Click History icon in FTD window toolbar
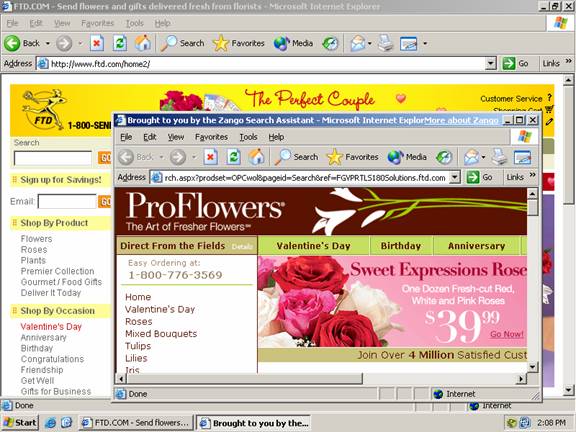Viewport: 576px width, 432px height. point(330,43)
